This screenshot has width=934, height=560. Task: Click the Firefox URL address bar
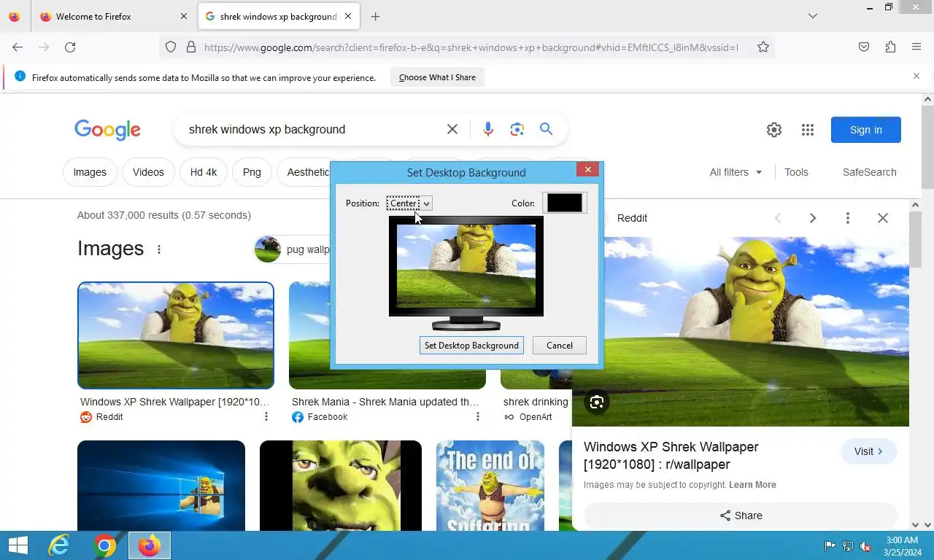point(471,47)
